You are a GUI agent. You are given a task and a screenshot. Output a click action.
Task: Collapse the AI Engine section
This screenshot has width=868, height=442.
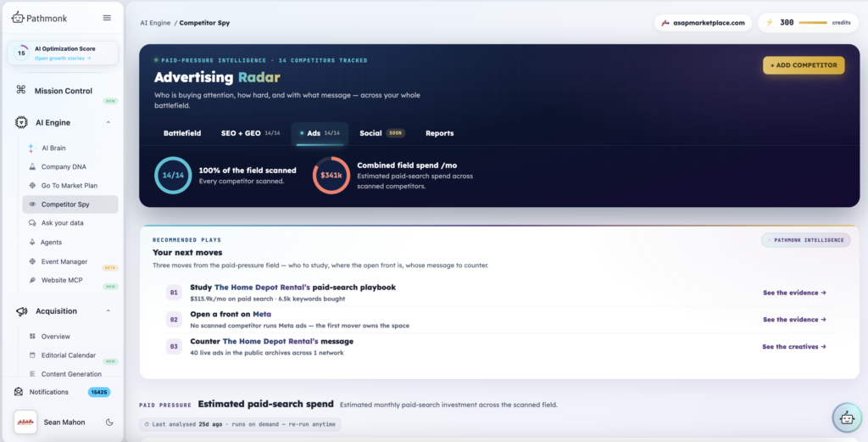(108, 122)
